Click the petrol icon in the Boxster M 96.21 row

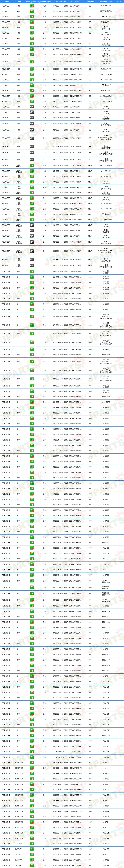(32, 800)
